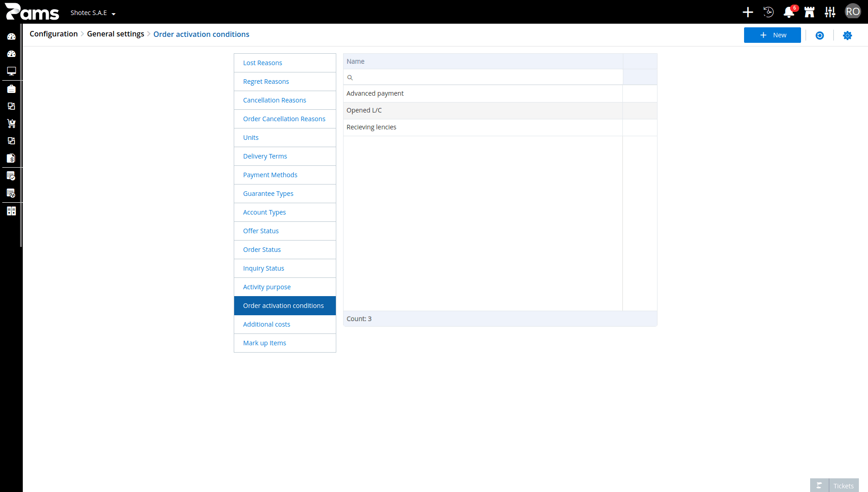Select Regret Reasons in settings list

click(285, 82)
